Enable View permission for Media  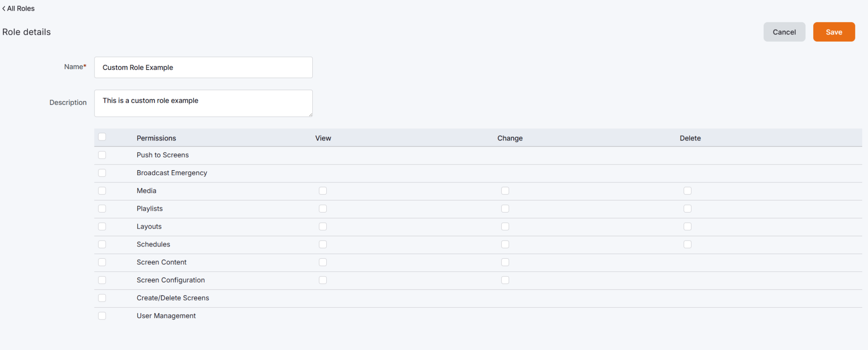click(323, 190)
